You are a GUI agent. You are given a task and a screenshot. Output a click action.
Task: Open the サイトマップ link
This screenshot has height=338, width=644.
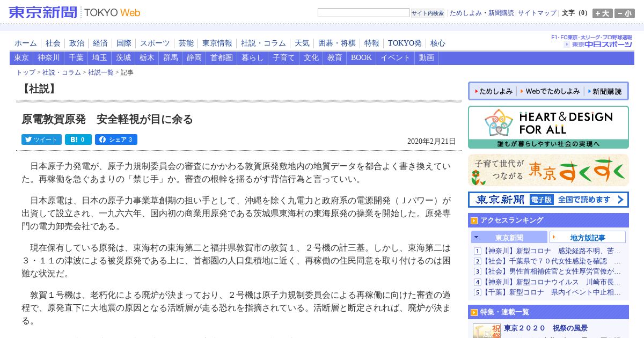tap(537, 13)
